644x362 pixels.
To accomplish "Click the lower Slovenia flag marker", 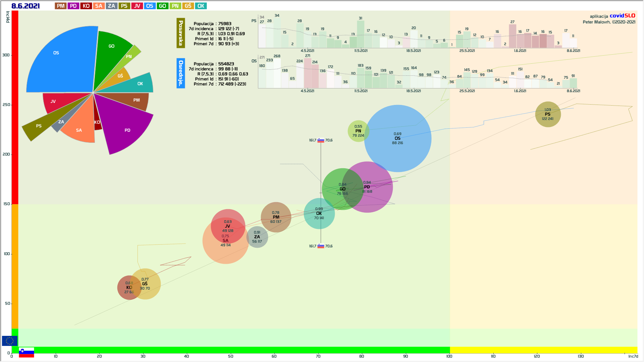I will (321, 246).
